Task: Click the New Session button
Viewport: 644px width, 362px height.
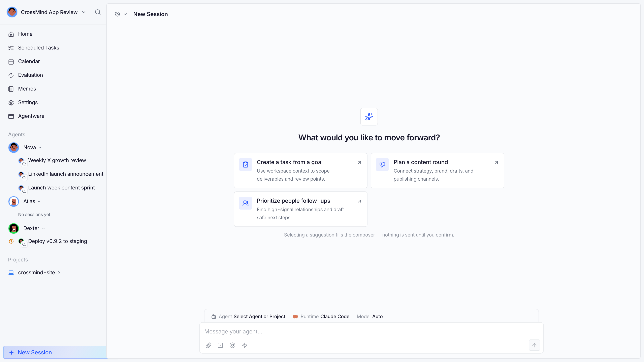Action: tap(55, 352)
